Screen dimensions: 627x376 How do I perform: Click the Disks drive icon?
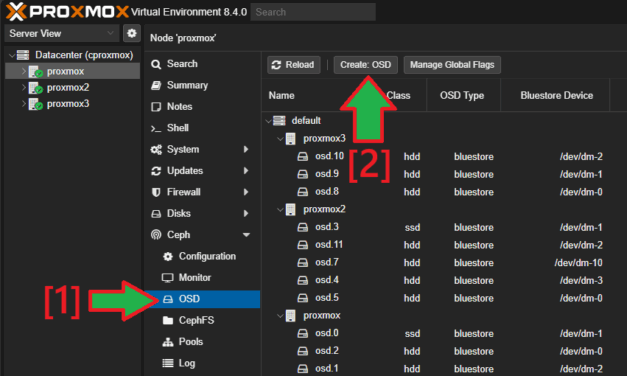[x=156, y=214]
